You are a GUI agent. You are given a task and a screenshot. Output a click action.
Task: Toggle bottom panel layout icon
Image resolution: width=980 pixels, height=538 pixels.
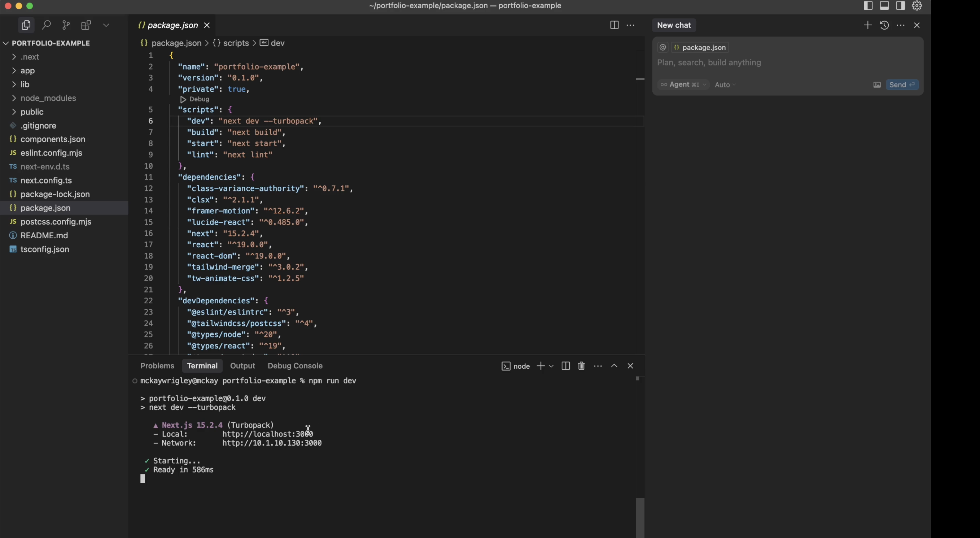[884, 6]
